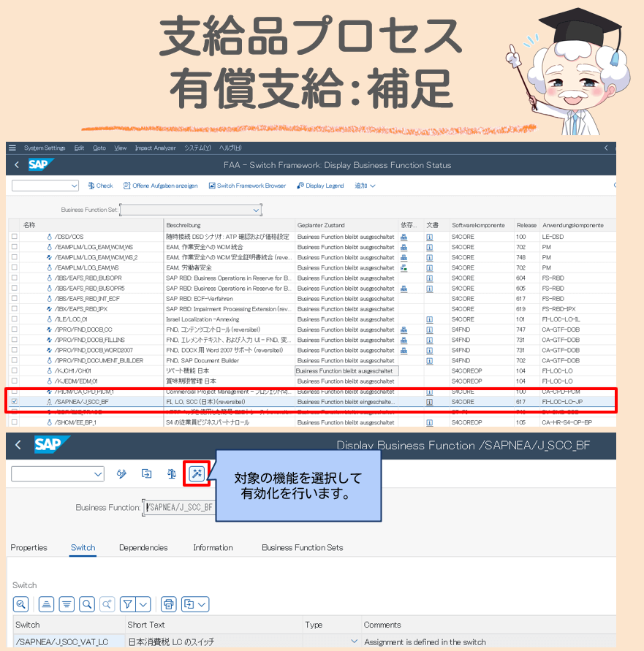Tick the checkbox for /DSD/CCS row

15,236
